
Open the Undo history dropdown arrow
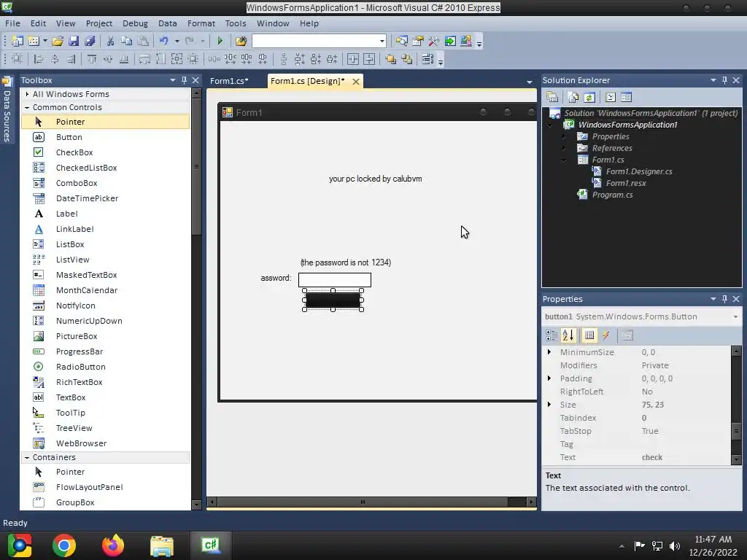(177, 41)
